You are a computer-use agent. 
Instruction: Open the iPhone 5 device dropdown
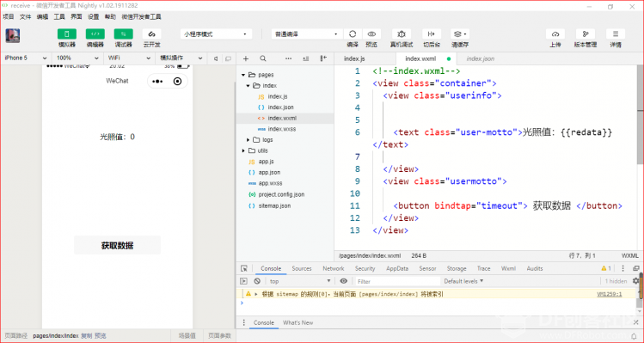[26, 58]
